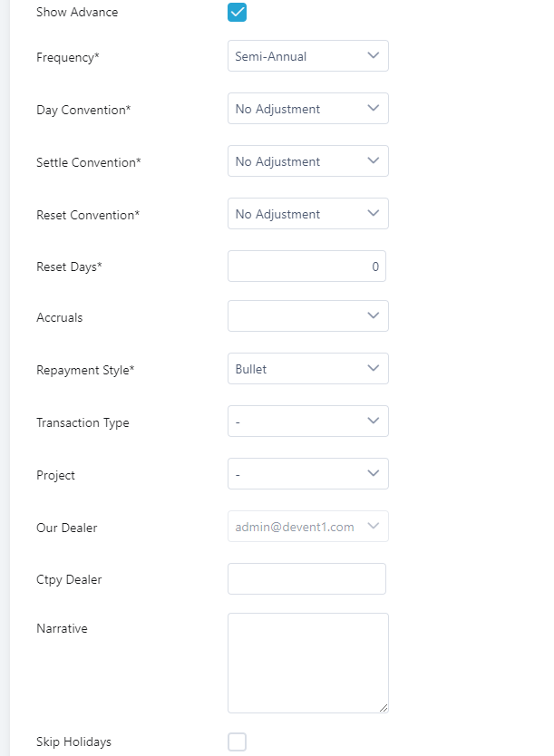Open the empty Accruals dropdown
This screenshot has height=756, width=554.
[x=307, y=316]
